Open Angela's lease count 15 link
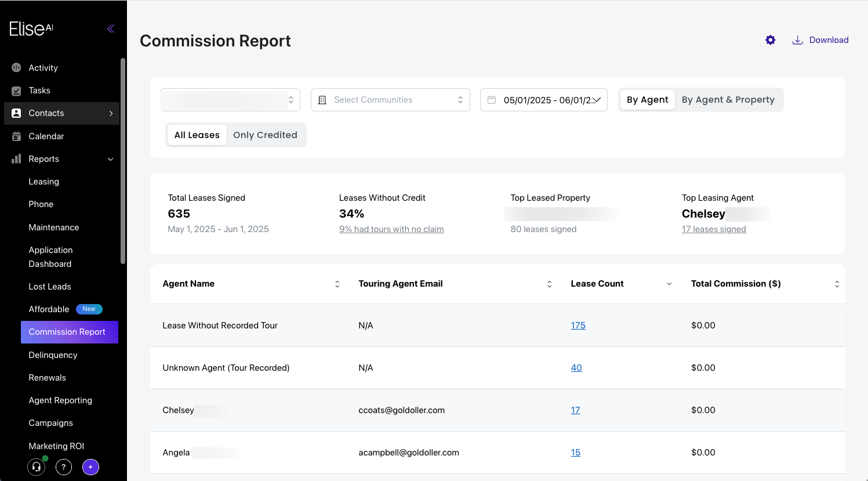This screenshot has width=868, height=481. (575, 453)
